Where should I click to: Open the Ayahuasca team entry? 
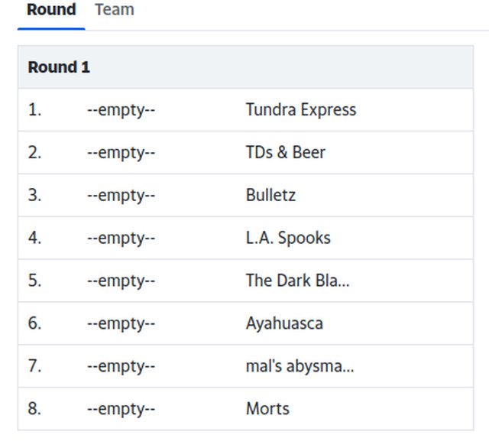284,323
